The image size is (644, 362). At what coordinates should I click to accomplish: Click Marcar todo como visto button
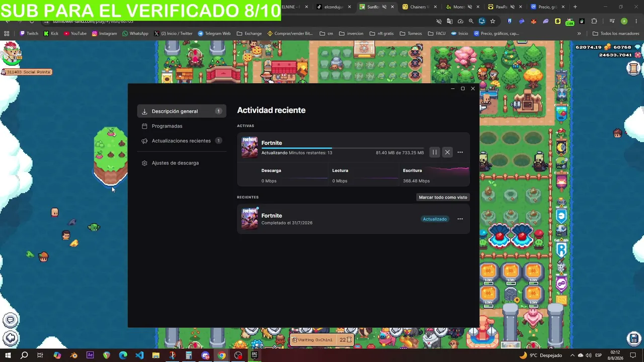click(443, 197)
